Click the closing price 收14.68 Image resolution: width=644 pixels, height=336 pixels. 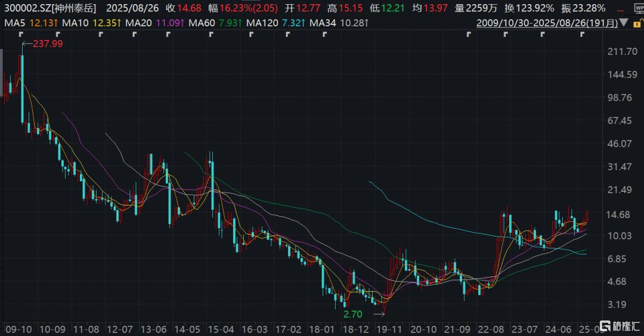pos(184,8)
